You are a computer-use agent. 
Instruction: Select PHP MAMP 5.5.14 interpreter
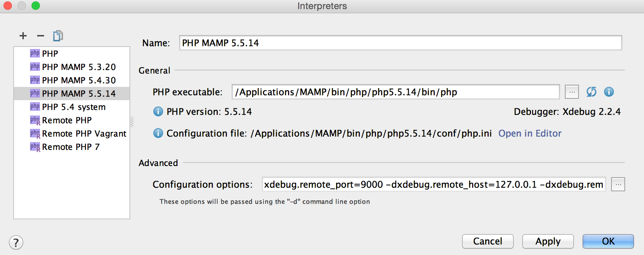click(72, 94)
